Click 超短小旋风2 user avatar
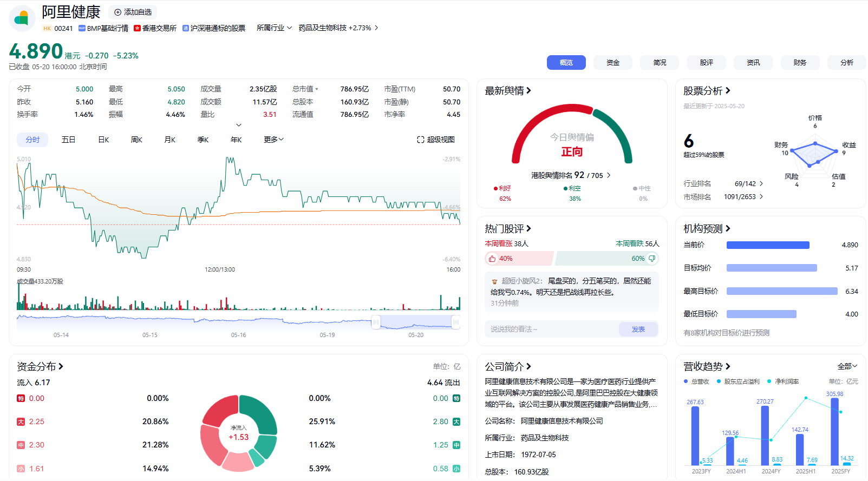The height and width of the screenshot is (481, 868). click(494, 281)
